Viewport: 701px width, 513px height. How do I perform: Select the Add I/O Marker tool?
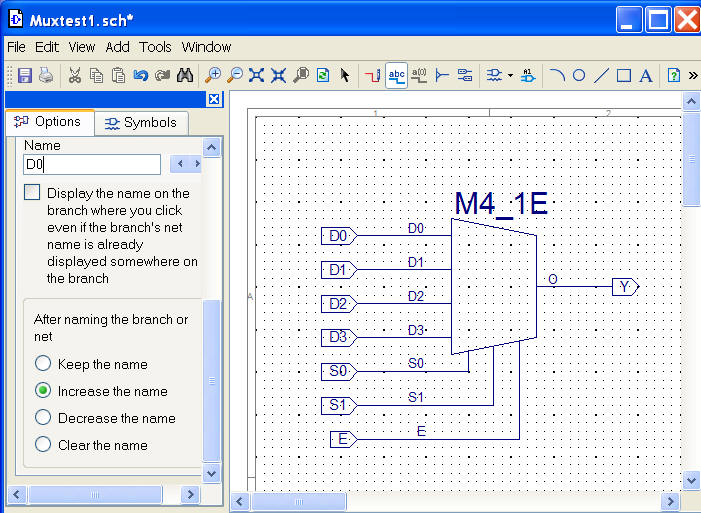[465, 75]
